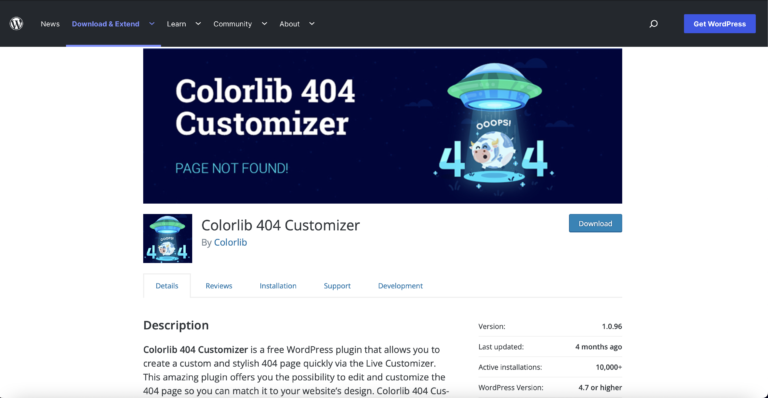The height and width of the screenshot is (398, 768).
Task: Click the plugin title Colorlib 404 Customizer
Action: [x=281, y=225]
